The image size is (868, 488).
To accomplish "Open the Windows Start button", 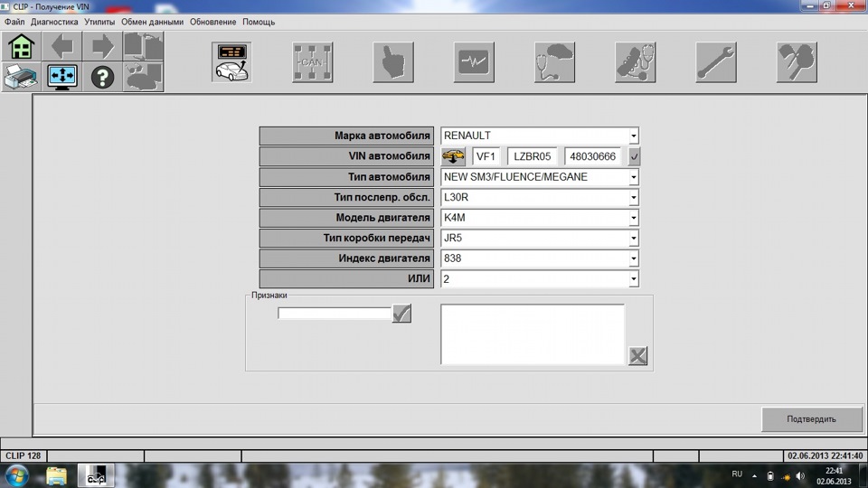I will click(17, 476).
